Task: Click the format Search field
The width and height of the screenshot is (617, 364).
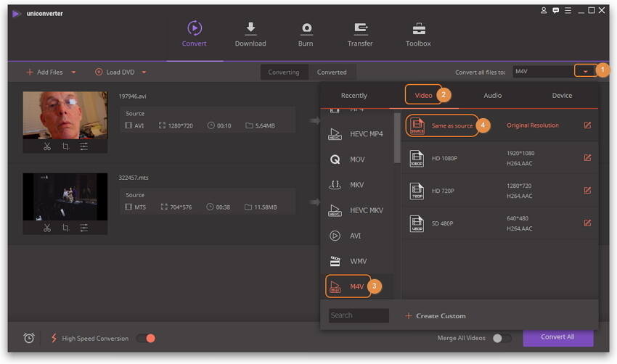Action: point(359,315)
